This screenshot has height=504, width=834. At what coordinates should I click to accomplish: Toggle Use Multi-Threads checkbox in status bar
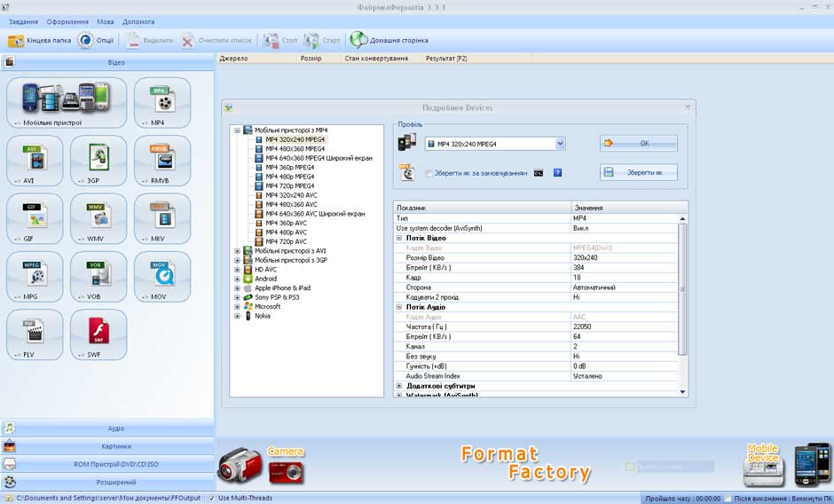point(211,498)
